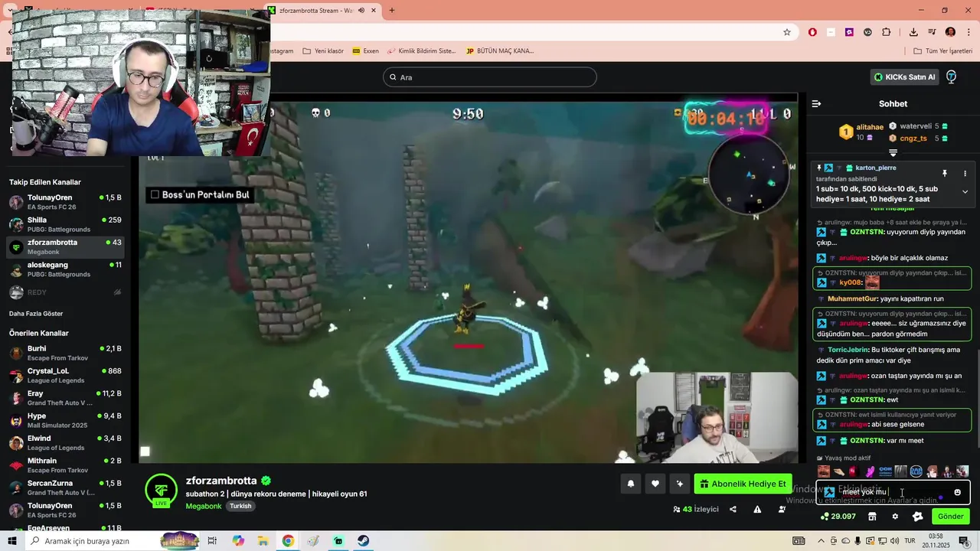Open Task View in the taskbar
This screenshot has width=980, height=551.
[213, 541]
